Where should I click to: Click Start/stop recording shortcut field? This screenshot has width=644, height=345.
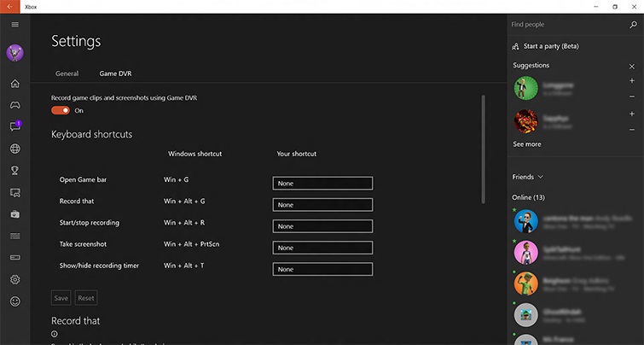coord(322,226)
